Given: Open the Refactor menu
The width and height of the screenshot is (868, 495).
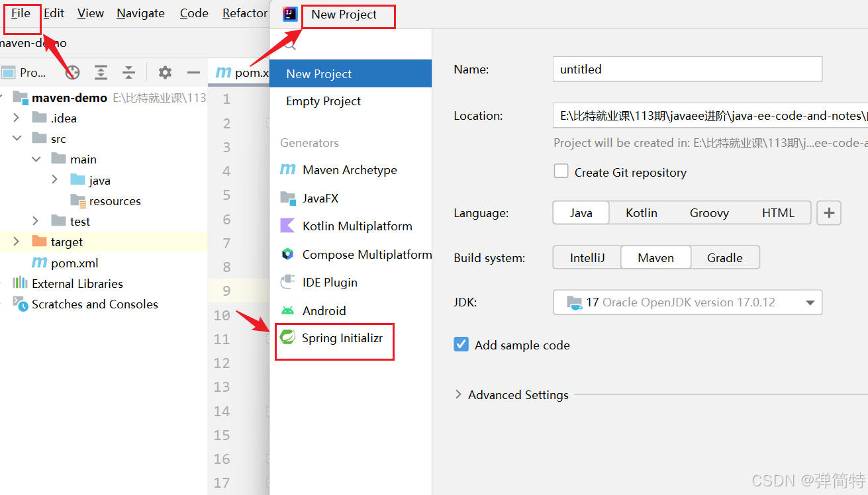Looking at the screenshot, I should pos(244,13).
